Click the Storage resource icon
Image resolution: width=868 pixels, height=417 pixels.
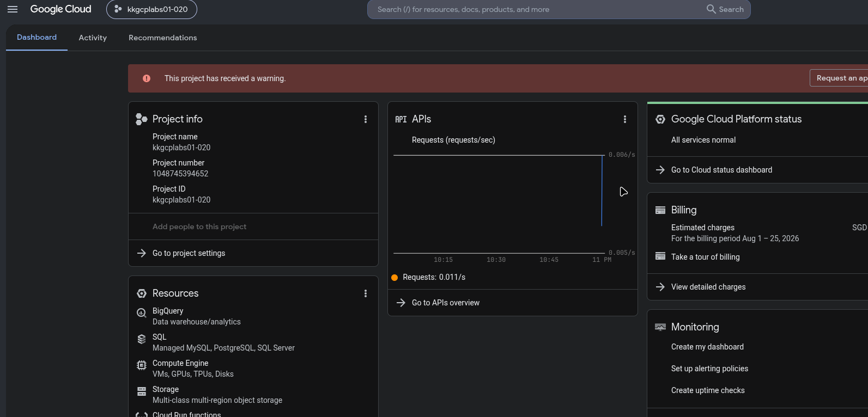[x=142, y=391]
